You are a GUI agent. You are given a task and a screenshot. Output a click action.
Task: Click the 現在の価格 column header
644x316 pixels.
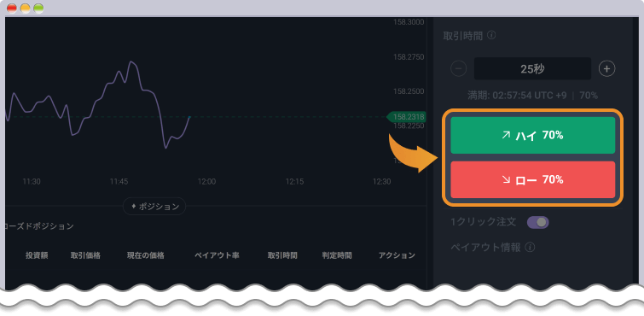[146, 255]
